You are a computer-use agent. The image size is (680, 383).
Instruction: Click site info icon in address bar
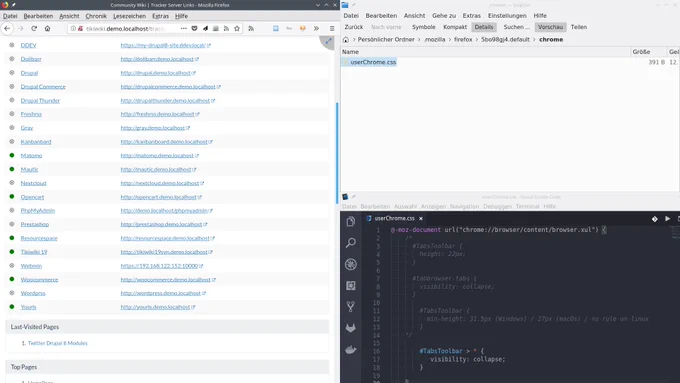[x=73, y=29]
